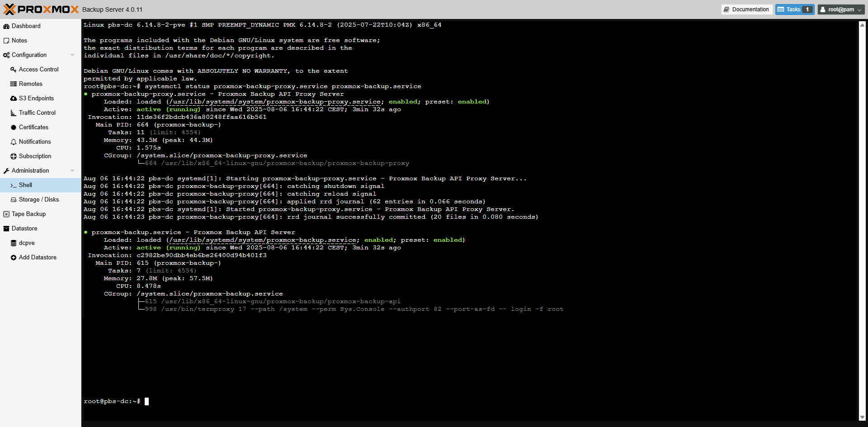Viewport: 868px width, 427px height.
Task: Open the dcpve datastore
Action: click(x=27, y=243)
